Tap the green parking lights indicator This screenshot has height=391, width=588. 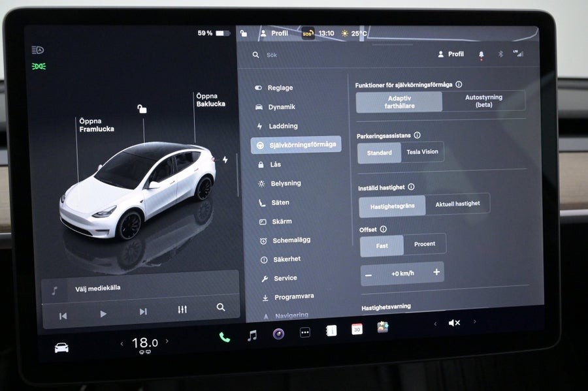(39, 67)
